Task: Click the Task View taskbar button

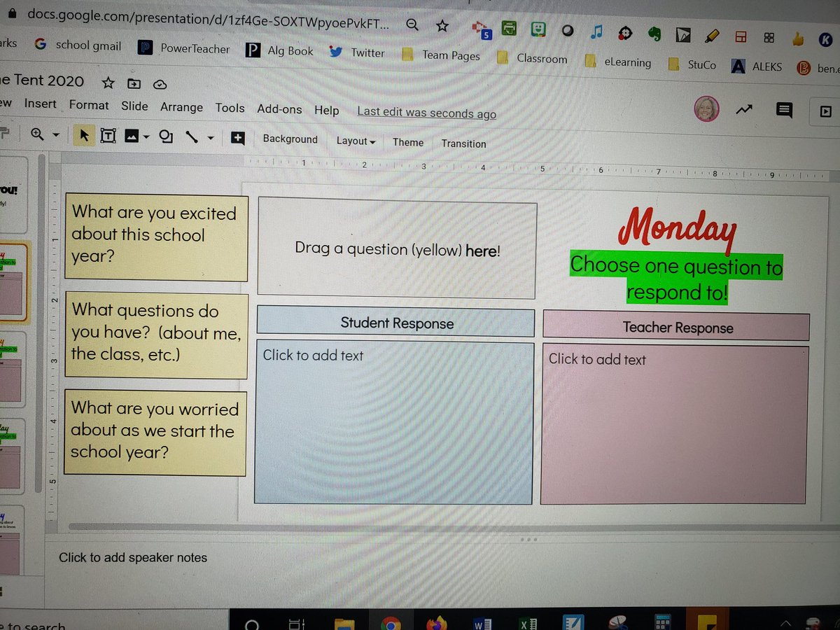Action: coord(298,624)
